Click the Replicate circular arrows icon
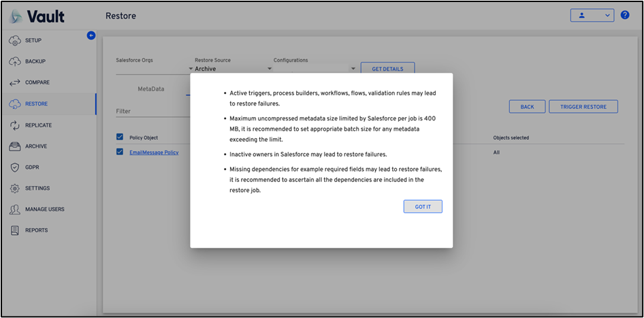 (x=14, y=125)
